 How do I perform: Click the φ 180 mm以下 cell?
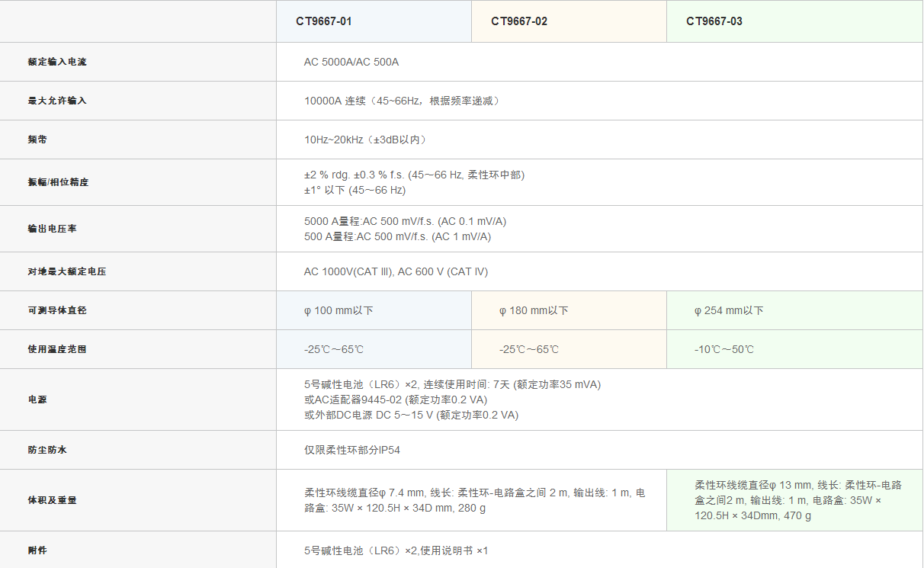click(534, 311)
